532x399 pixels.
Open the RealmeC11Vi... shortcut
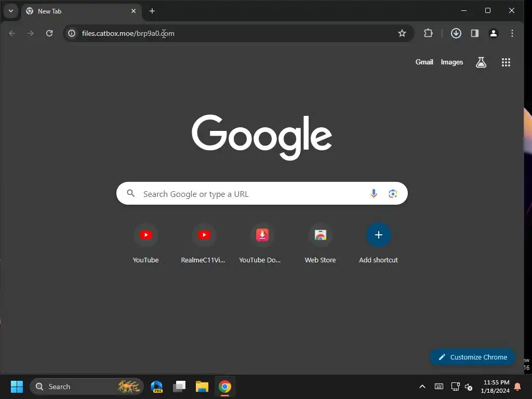(x=204, y=243)
